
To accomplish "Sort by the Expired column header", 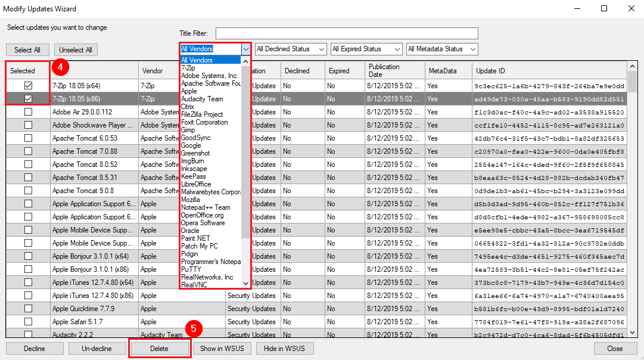I will tap(344, 71).
